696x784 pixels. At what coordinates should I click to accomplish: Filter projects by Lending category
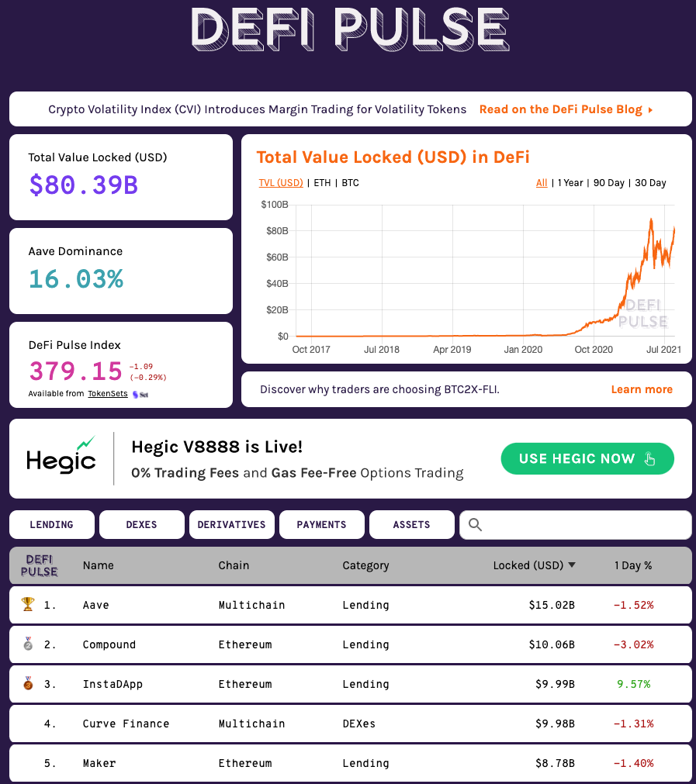(51, 525)
